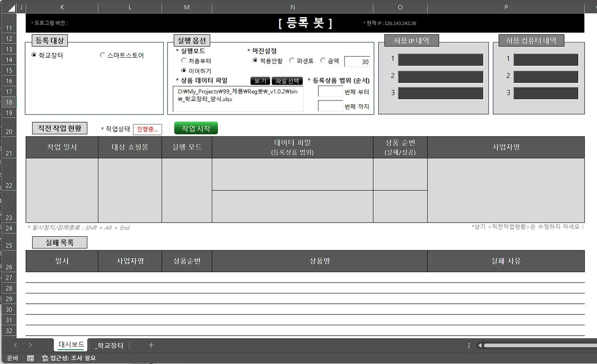Click 허용 컴퓨터 내역 field number 1
Image resolution: width=597 pixels, height=364 pixels.
(x=546, y=60)
